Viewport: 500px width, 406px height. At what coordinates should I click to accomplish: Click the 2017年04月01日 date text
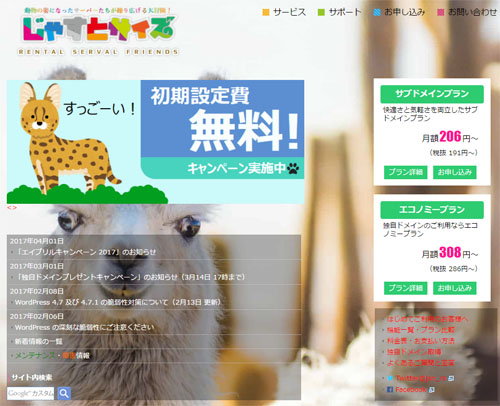37,241
